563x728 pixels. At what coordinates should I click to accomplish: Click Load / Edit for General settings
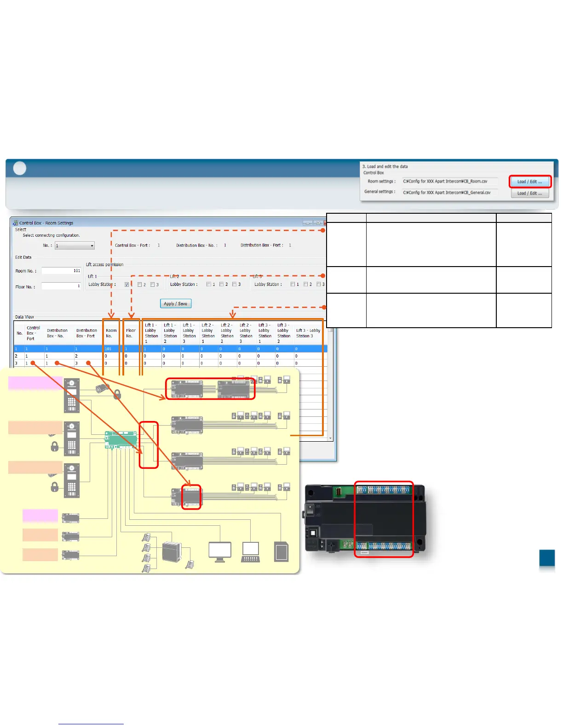point(530,193)
